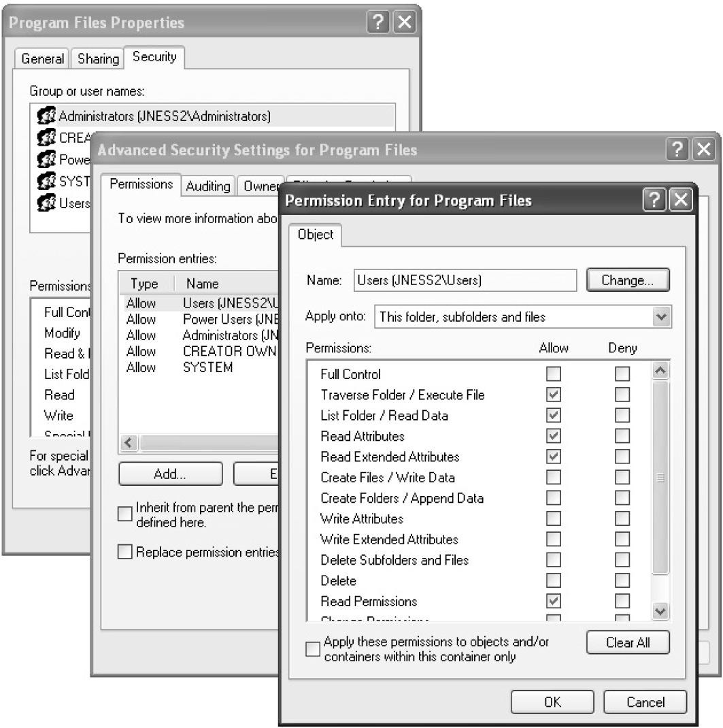Check Deny for Read Attributes

[x=622, y=436]
